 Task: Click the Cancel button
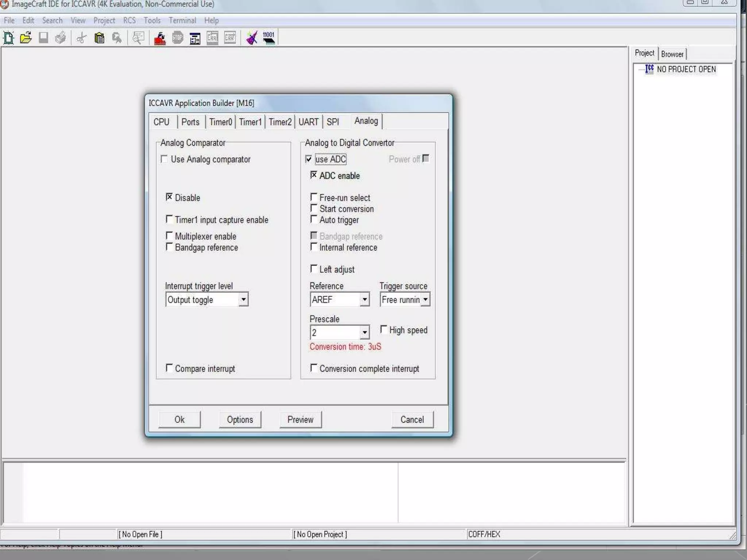point(412,420)
